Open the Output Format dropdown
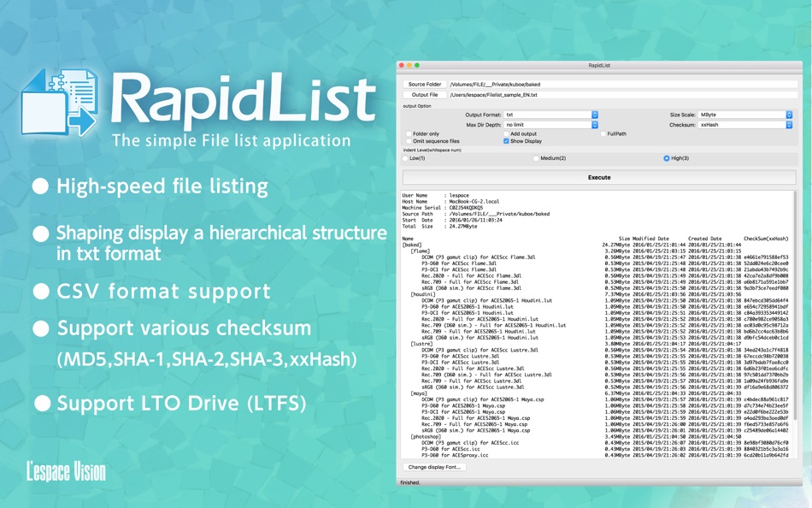Image resolution: width=812 pixels, height=508 pixels. pyautogui.click(x=550, y=115)
